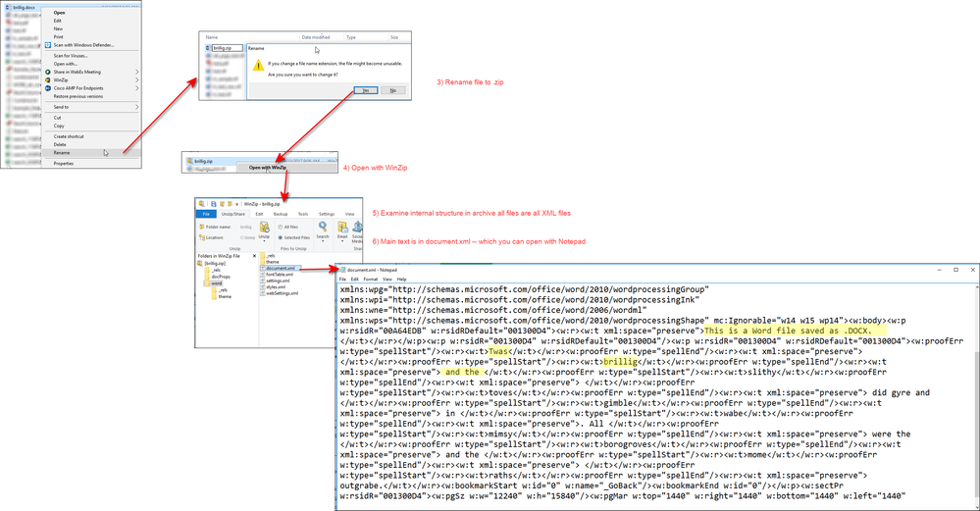980x511 pixels.
Task: Expand the Send to submenu arrow
Action: click(x=137, y=107)
